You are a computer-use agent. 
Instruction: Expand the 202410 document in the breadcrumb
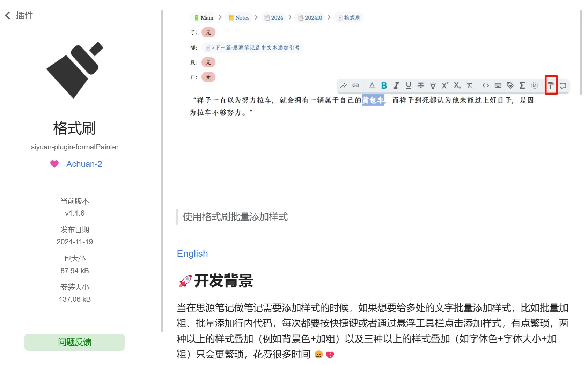[x=310, y=17]
